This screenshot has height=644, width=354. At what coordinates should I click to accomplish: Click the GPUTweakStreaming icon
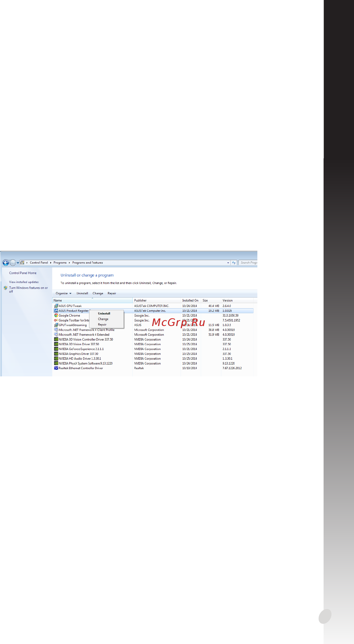click(x=56, y=325)
